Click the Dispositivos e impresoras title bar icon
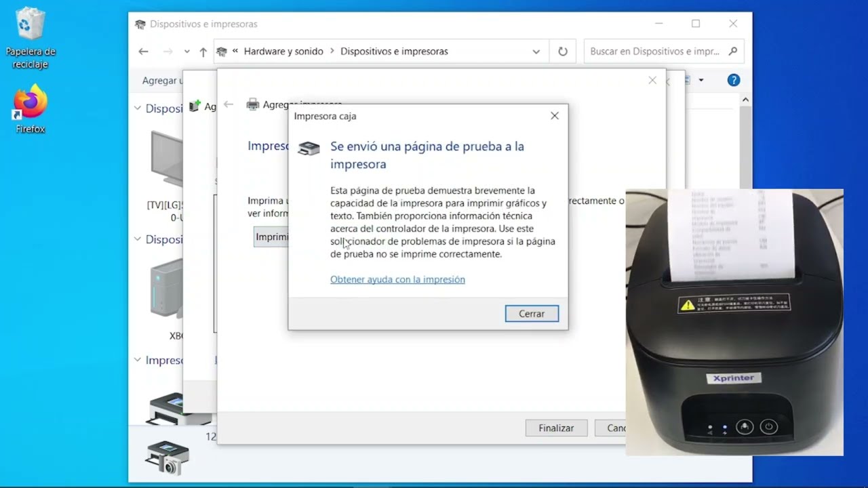Screen dimensions: 868x488 coord(140,24)
